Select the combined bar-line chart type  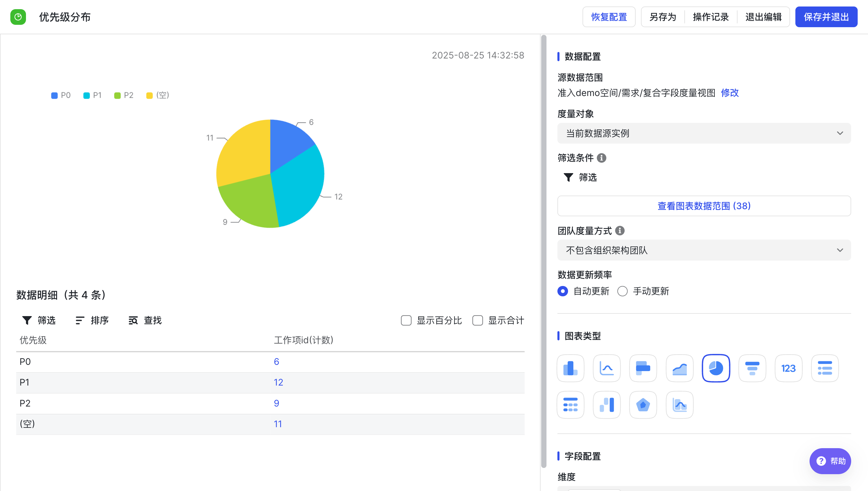680,405
